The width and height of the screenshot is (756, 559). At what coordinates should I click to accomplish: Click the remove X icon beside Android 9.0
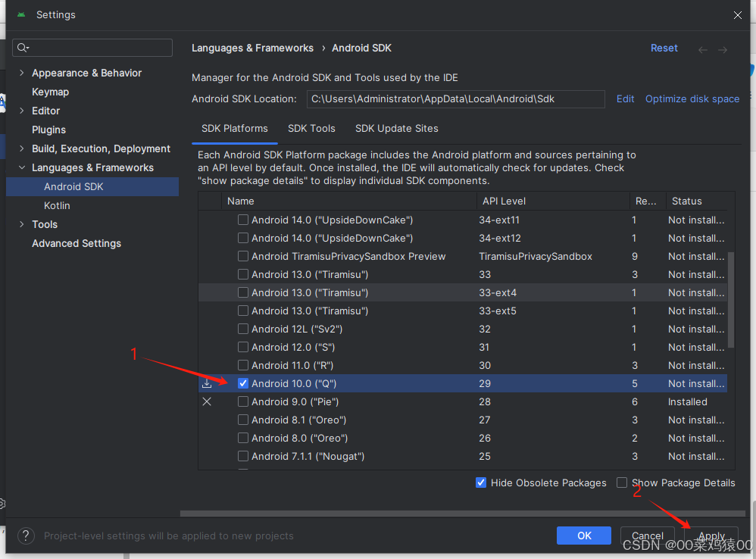coord(207,401)
